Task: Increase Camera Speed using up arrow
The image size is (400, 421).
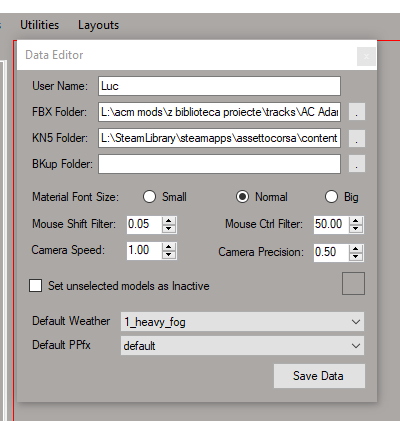Action: coord(169,247)
